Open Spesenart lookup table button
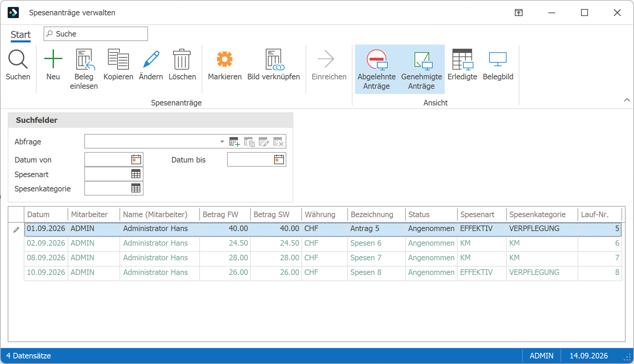This screenshot has height=364, width=634. (x=136, y=174)
